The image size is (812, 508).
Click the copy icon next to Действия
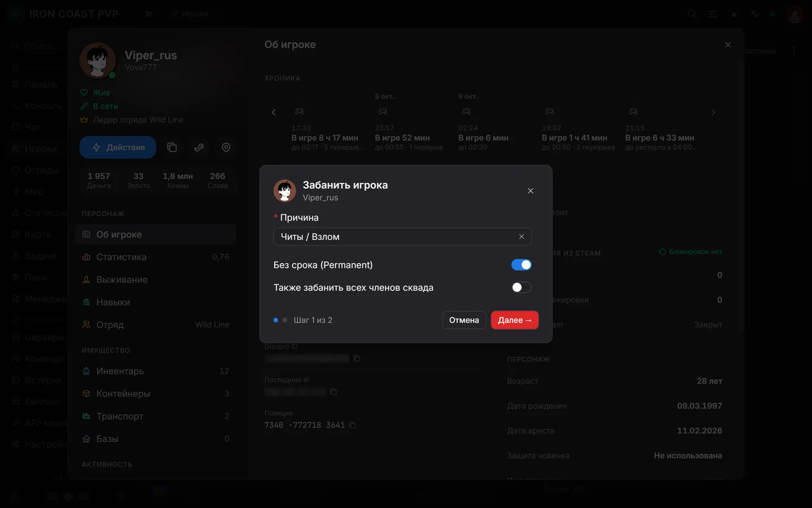(172, 147)
